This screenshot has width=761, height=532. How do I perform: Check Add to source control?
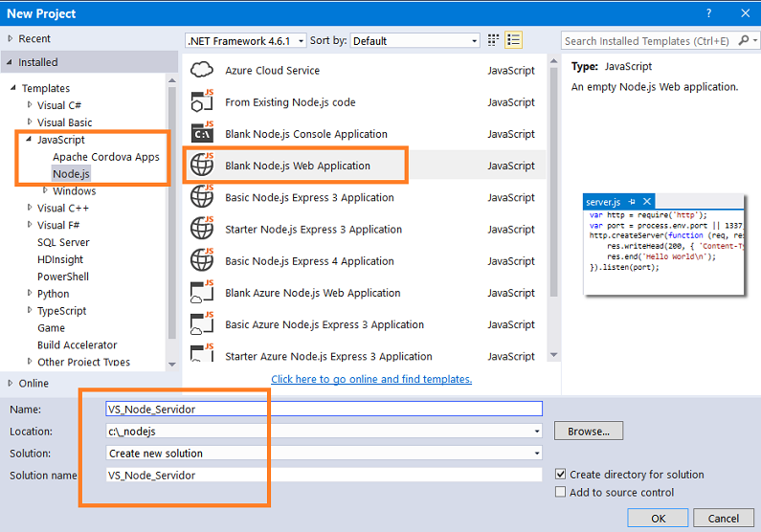[561, 492]
